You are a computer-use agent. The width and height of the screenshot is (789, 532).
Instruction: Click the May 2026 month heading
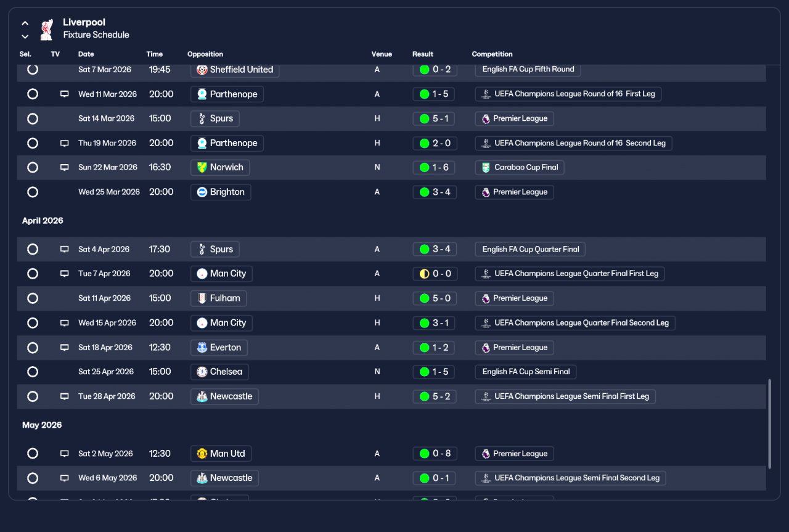(x=42, y=425)
